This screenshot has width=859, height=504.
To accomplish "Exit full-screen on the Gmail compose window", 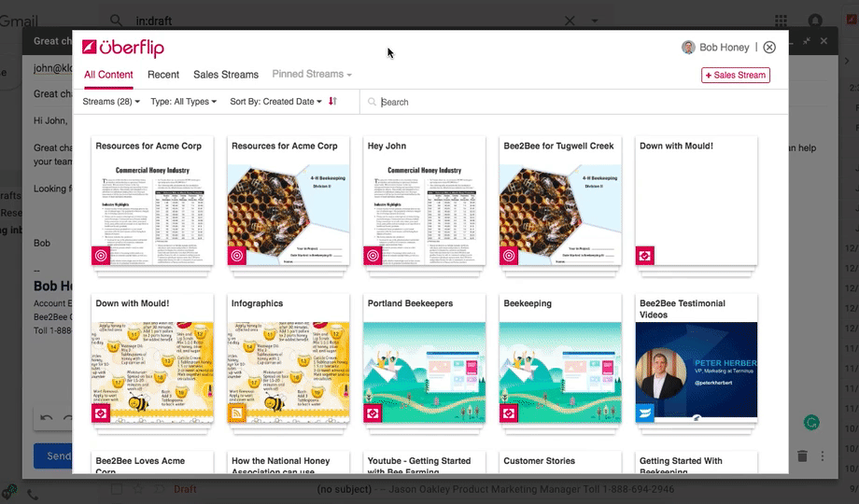I will [807, 41].
